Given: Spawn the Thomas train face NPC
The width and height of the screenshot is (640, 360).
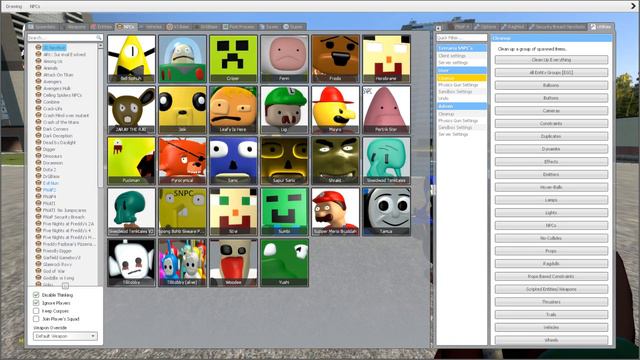Looking at the screenshot, I should coord(387,212).
